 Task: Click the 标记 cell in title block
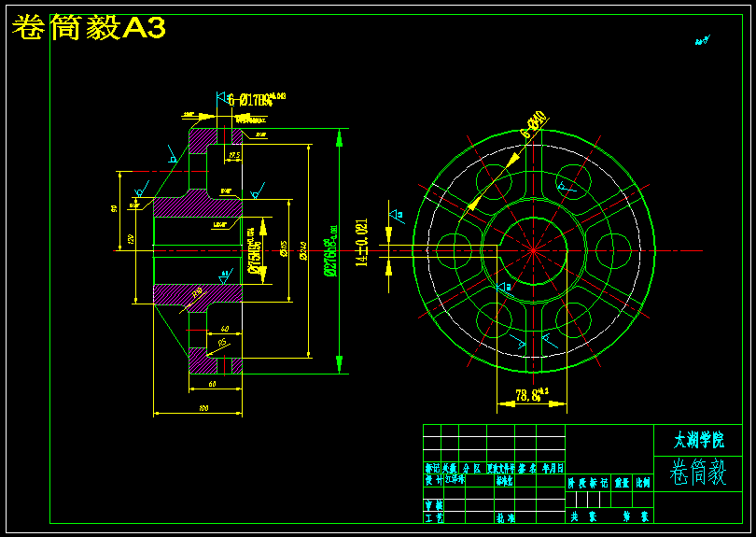(x=432, y=469)
